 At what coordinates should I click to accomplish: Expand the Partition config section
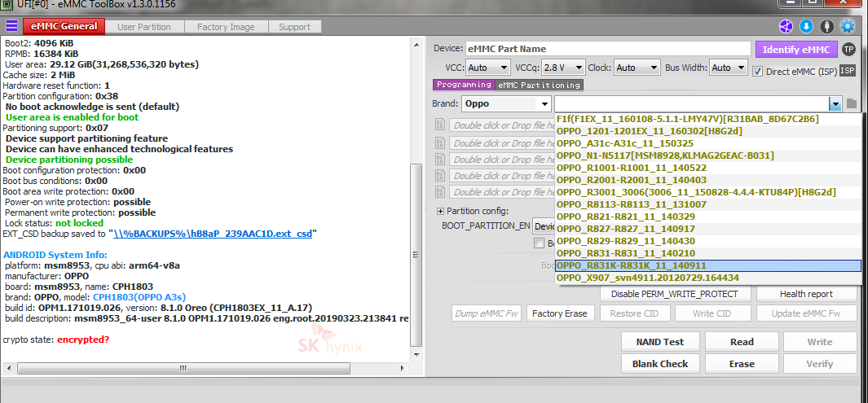[441, 211]
